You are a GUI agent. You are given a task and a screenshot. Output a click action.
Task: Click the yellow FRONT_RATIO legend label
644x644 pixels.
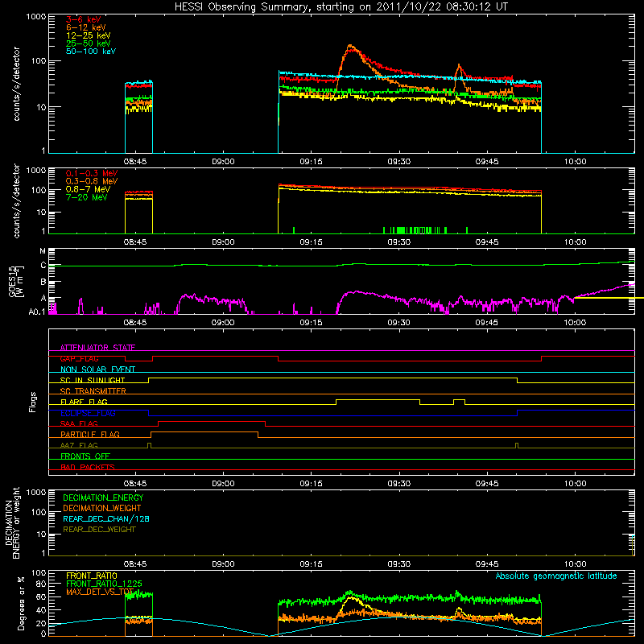click(x=92, y=576)
